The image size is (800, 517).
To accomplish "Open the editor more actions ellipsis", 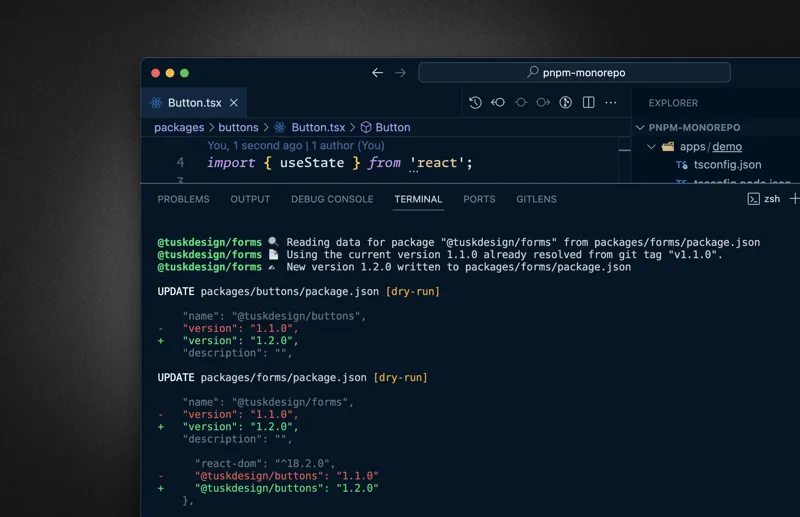I will point(611,102).
